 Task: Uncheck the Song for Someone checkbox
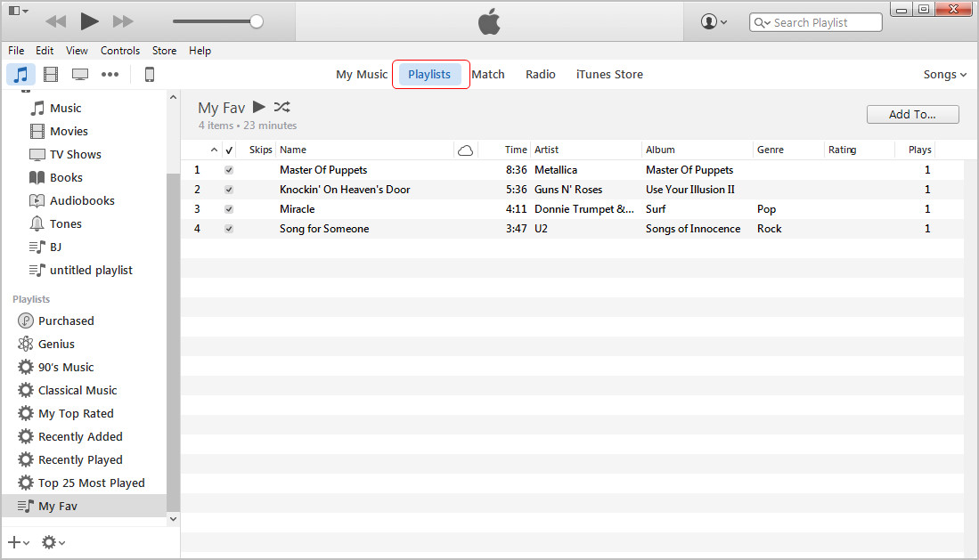click(229, 229)
